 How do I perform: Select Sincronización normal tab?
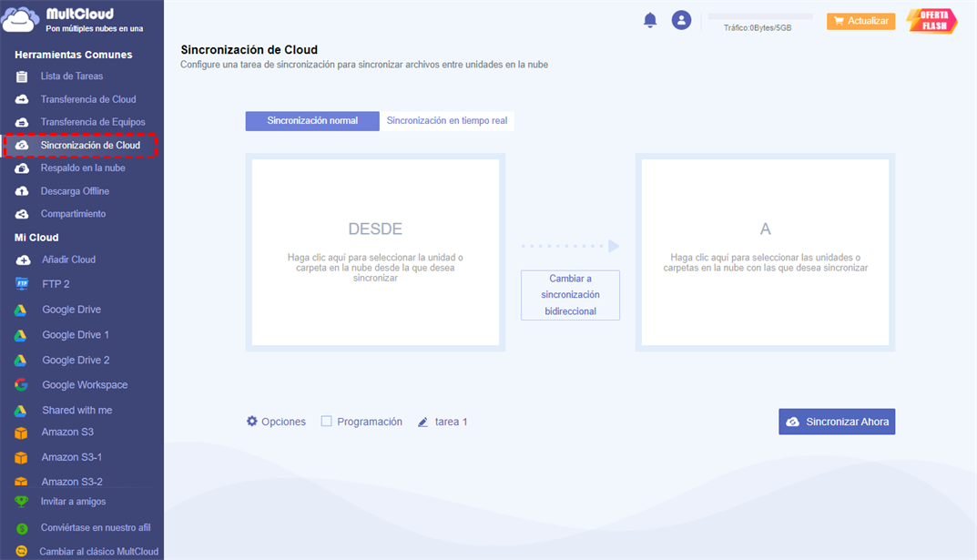pos(312,121)
